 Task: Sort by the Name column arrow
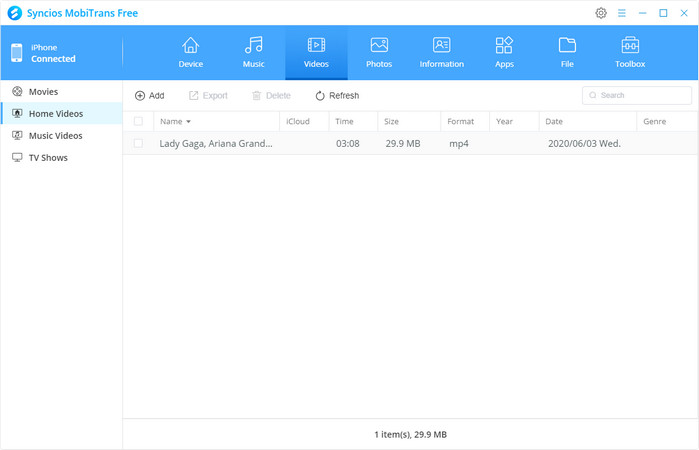tap(188, 122)
